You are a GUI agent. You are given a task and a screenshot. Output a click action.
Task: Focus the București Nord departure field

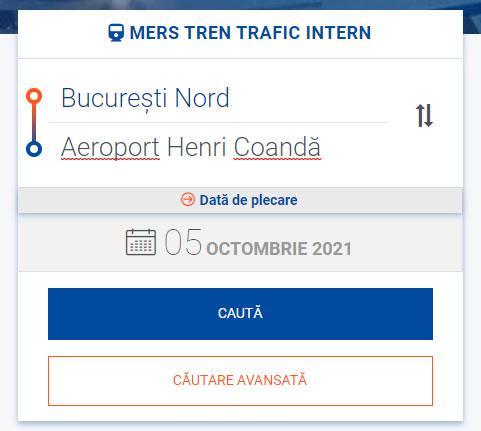[218, 98]
